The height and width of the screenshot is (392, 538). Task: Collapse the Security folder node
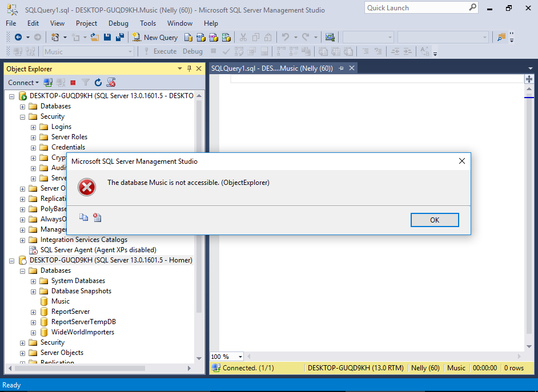[x=23, y=116]
